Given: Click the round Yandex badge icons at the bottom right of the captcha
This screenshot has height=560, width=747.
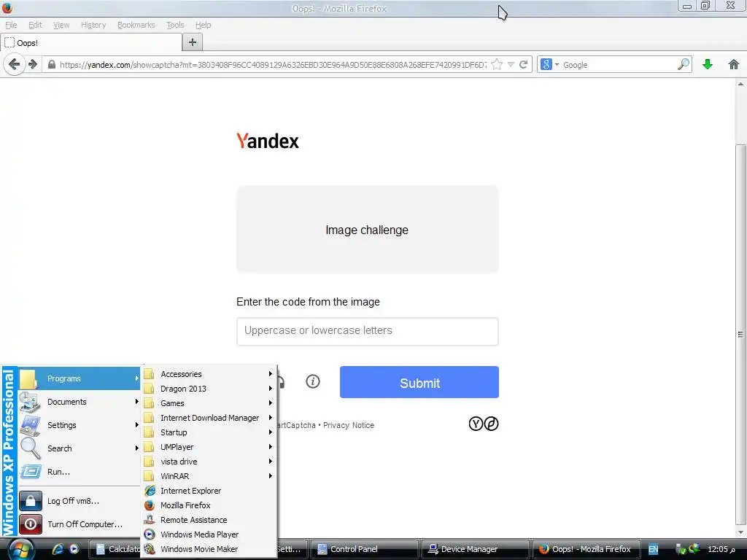Looking at the screenshot, I should click(484, 424).
